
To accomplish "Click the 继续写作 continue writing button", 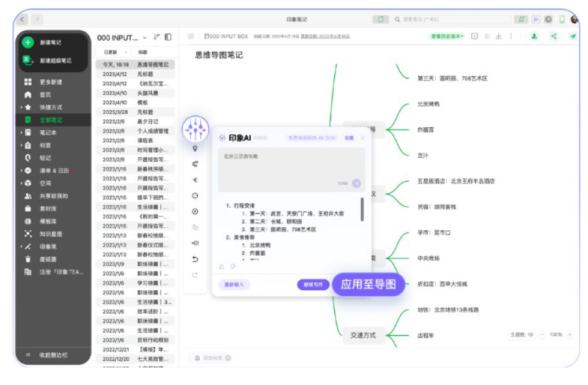I will 313,285.
